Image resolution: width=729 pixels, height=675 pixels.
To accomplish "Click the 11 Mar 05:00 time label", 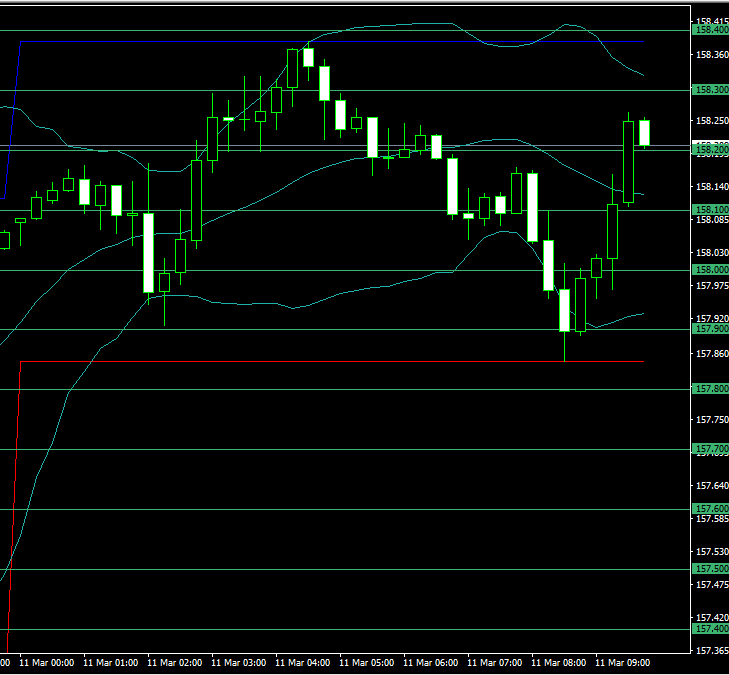I will 367,662.
